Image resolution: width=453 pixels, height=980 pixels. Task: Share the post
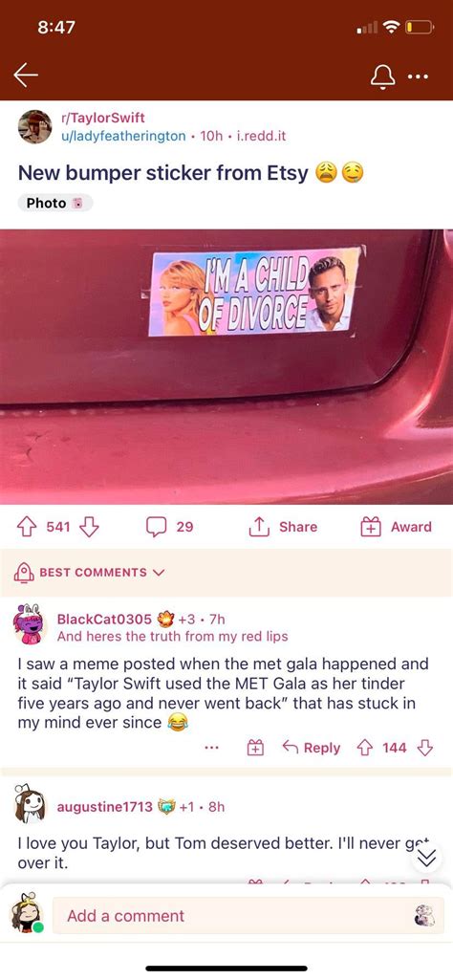pos(283,527)
